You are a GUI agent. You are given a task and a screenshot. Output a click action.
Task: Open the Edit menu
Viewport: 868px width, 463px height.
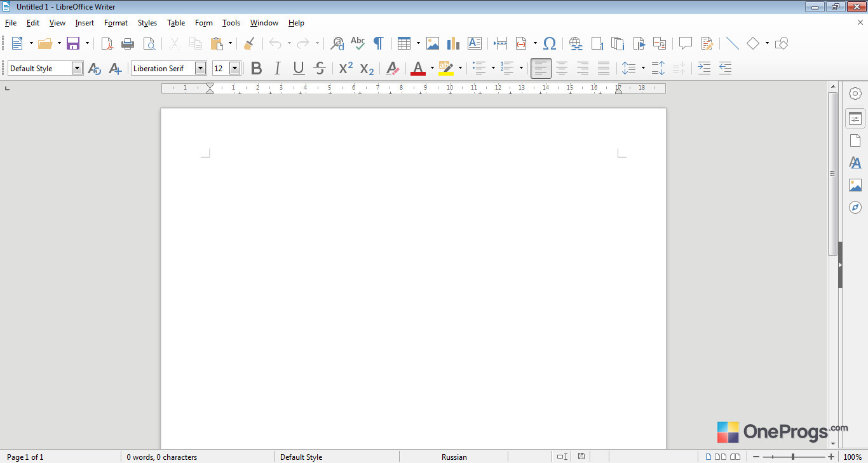pos(33,23)
